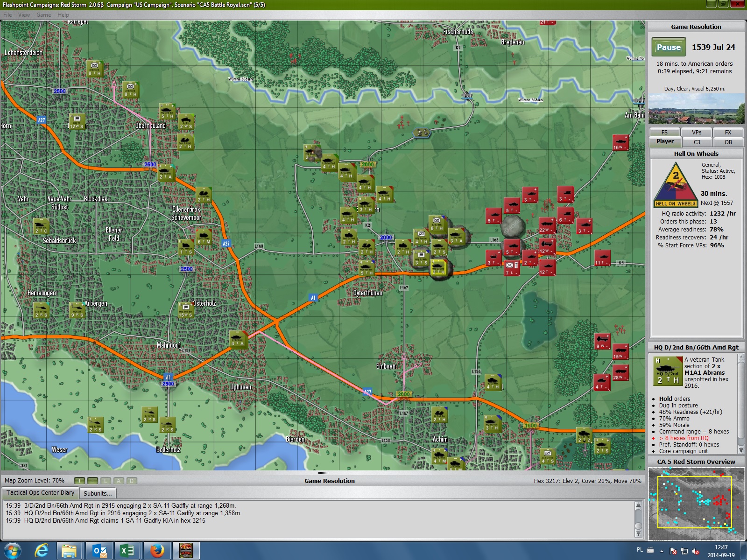Click diary entry about 3/D/2nd Bn engaging
The image size is (747, 560).
click(120, 505)
